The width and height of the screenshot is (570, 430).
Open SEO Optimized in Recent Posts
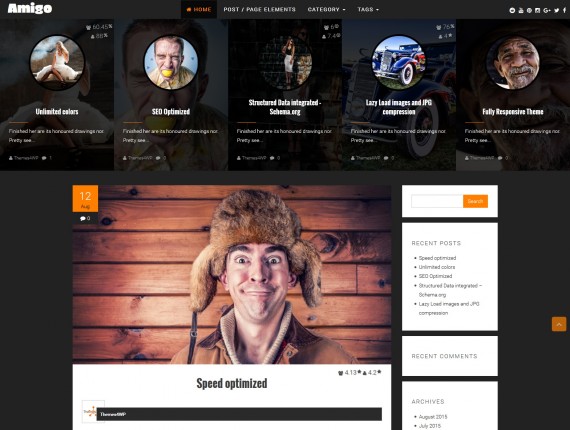435,276
